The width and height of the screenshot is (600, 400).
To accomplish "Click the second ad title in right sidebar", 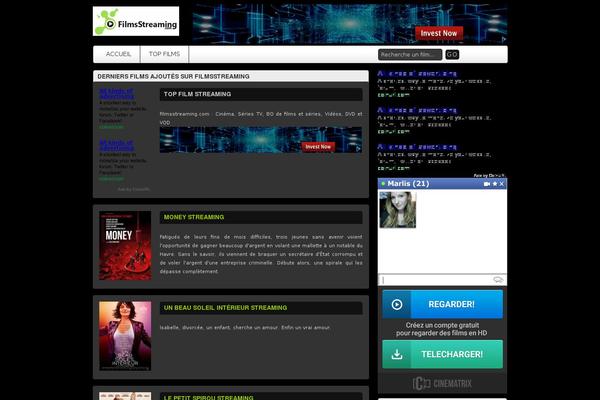I will [x=417, y=110].
